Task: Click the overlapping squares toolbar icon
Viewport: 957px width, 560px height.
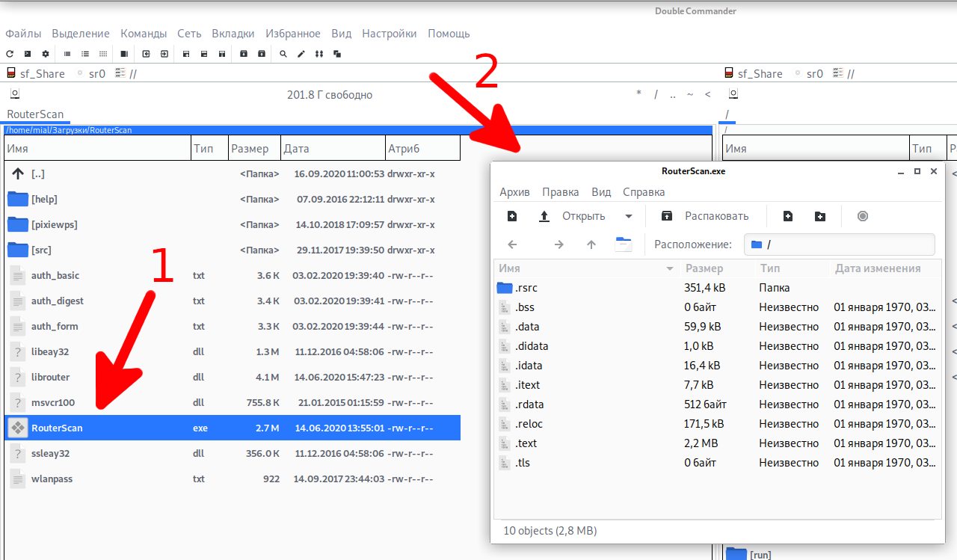Action: 337,54
